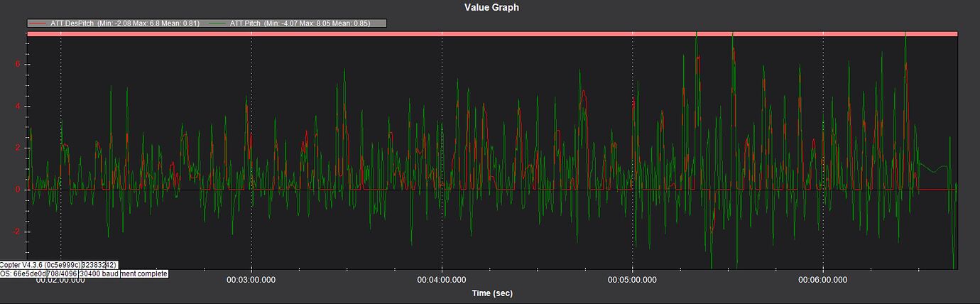Screen dimensions: 980x304
Task: Click the 'ment complete' message label
Action: 143,273
